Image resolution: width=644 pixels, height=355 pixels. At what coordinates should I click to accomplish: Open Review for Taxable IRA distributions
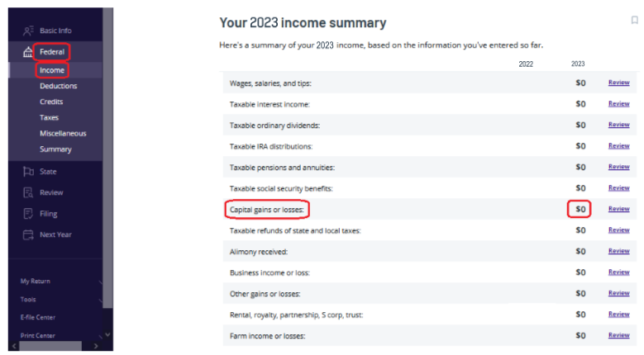618,146
